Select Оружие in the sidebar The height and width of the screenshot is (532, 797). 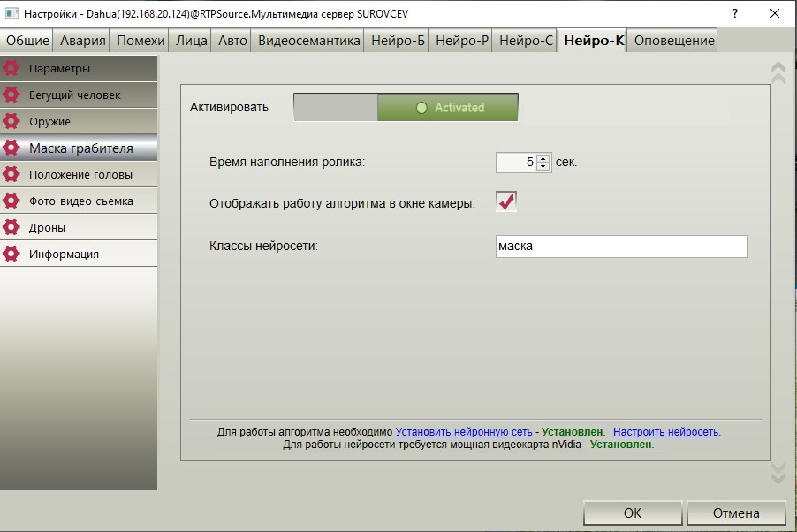[x=79, y=121]
